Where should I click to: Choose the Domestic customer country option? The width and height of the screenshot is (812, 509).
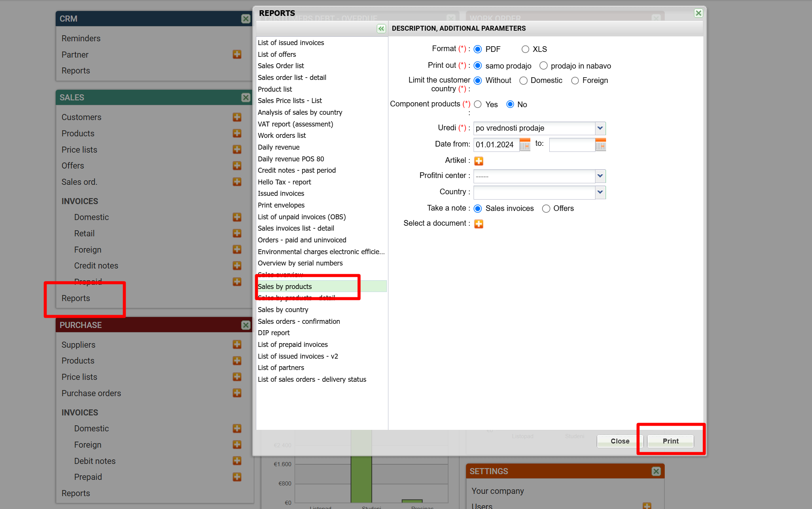523,81
